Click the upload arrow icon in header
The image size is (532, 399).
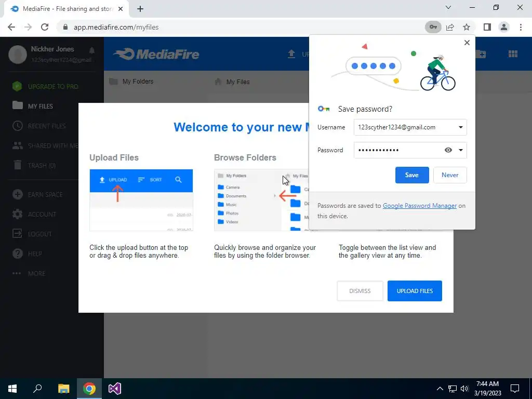[x=291, y=54]
